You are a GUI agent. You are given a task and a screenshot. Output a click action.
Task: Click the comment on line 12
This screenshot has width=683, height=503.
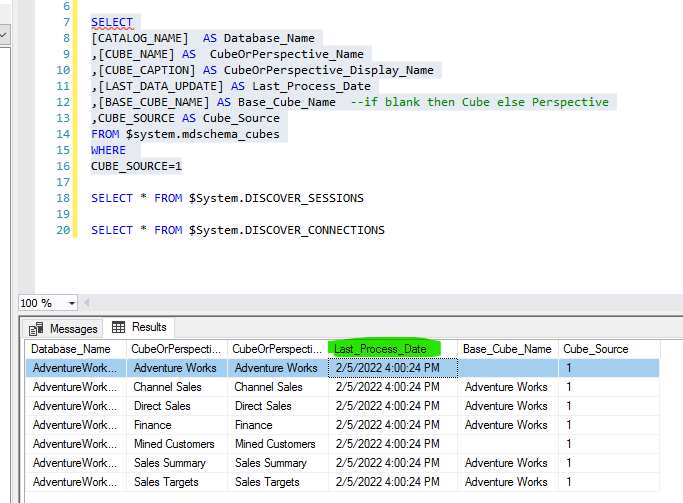(480, 102)
